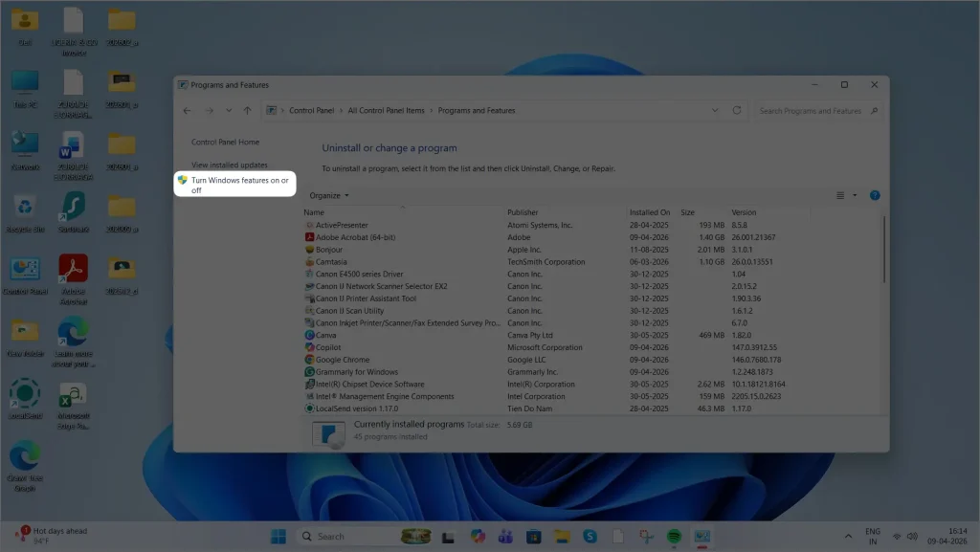Open Help using the blue question mark icon
Screen dimensions: 980x552
pyautogui.click(x=874, y=195)
